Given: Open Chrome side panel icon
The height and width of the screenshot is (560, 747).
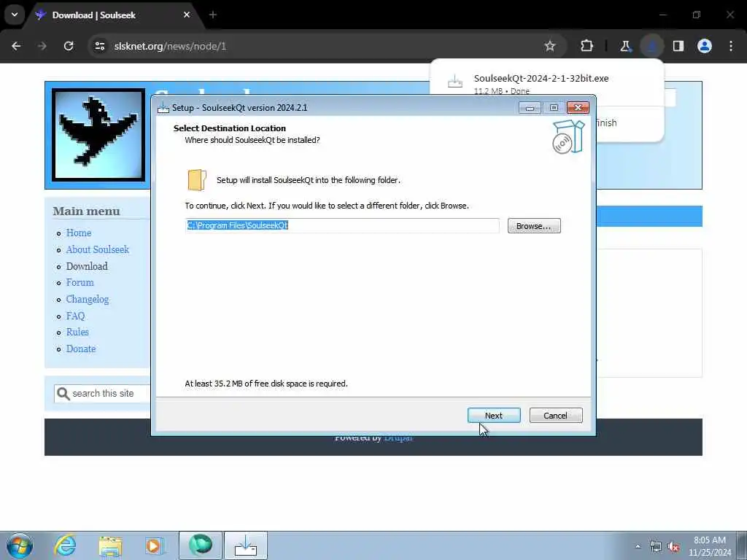Looking at the screenshot, I should [678, 46].
